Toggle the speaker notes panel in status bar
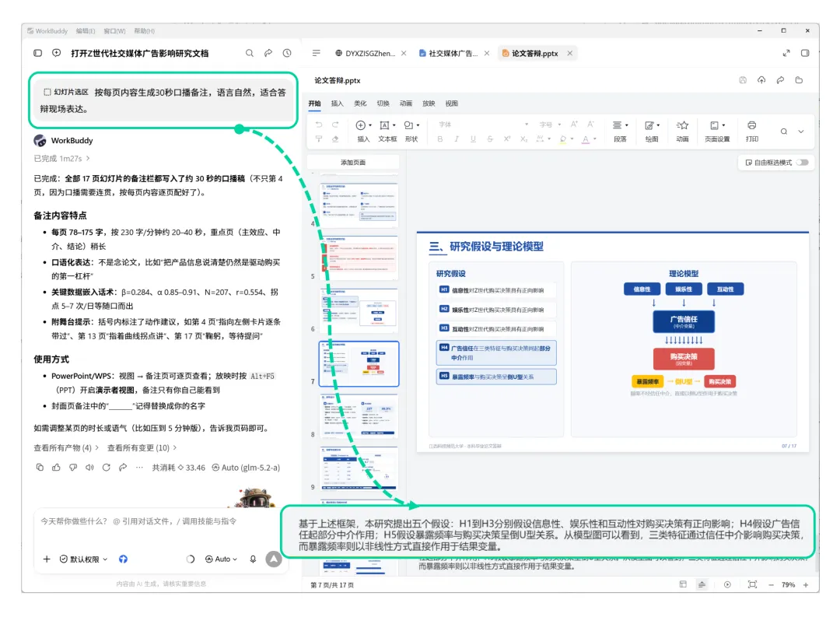Screen dimensions: 840x617 (x=702, y=584)
